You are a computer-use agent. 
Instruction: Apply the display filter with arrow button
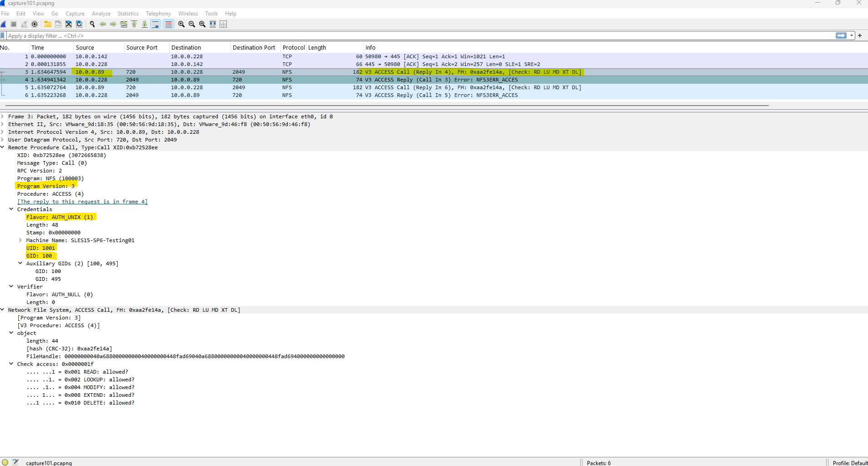tap(841, 35)
